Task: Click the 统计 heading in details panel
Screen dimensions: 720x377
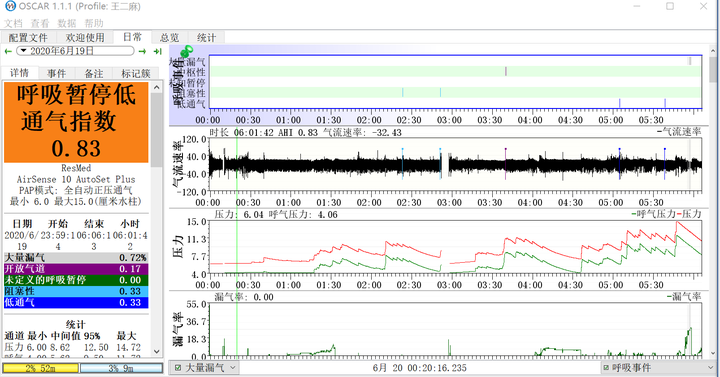Action: tap(76, 324)
